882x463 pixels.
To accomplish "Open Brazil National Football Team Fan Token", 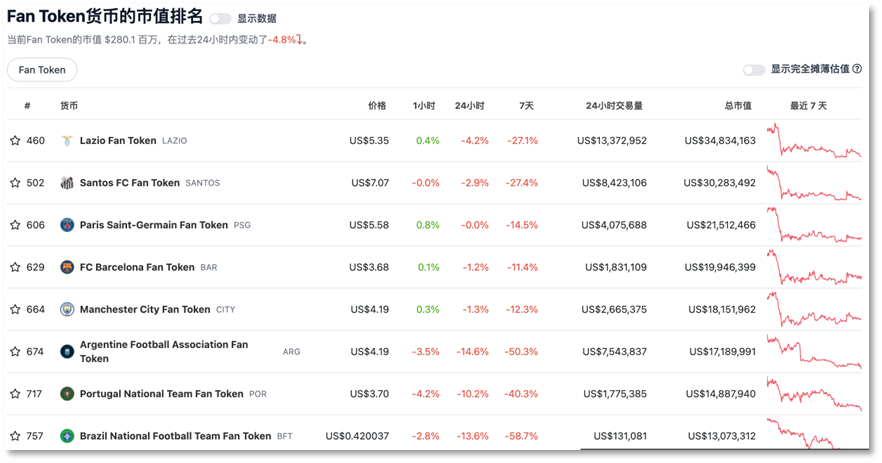I will click(x=176, y=436).
